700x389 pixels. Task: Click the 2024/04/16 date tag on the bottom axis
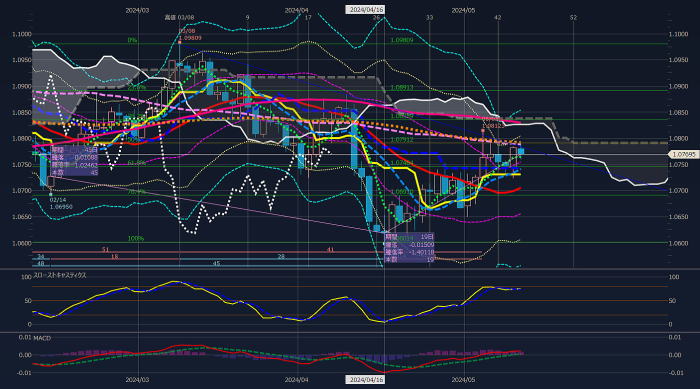click(365, 380)
